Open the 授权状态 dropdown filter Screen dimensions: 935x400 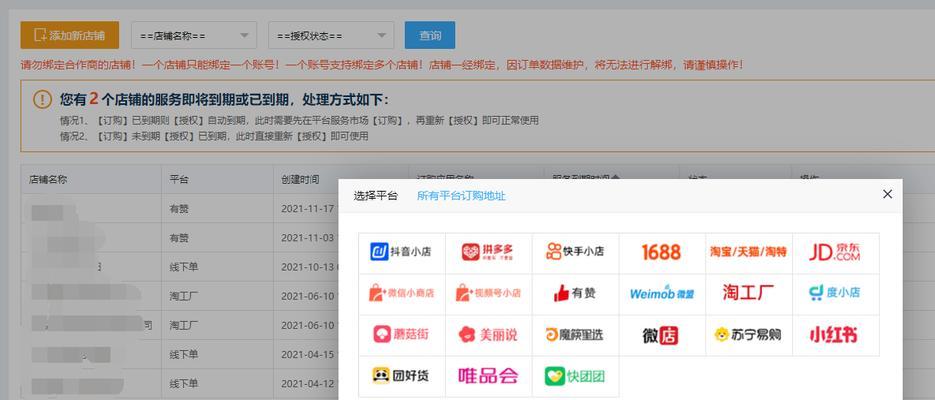(331, 35)
